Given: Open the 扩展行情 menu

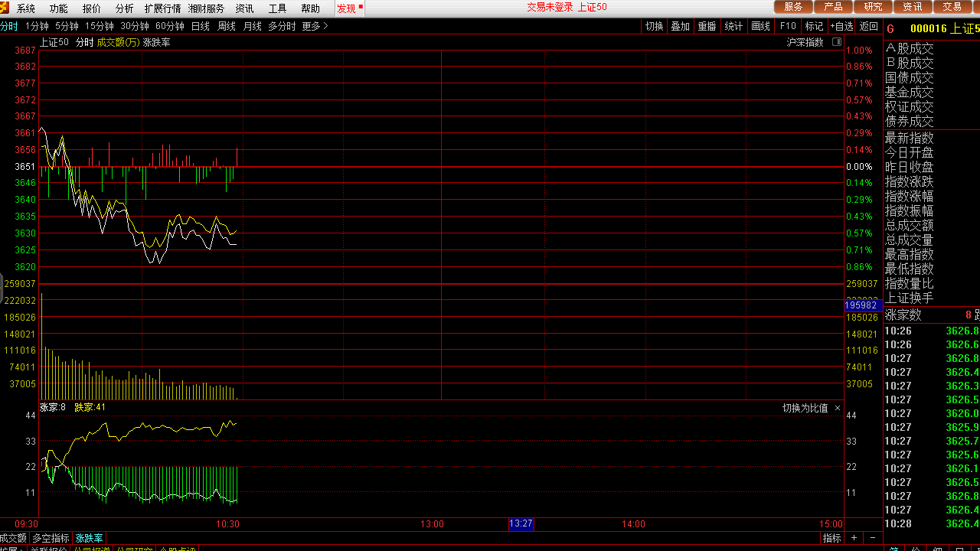Looking at the screenshot, I should click(x=162, y=8).
